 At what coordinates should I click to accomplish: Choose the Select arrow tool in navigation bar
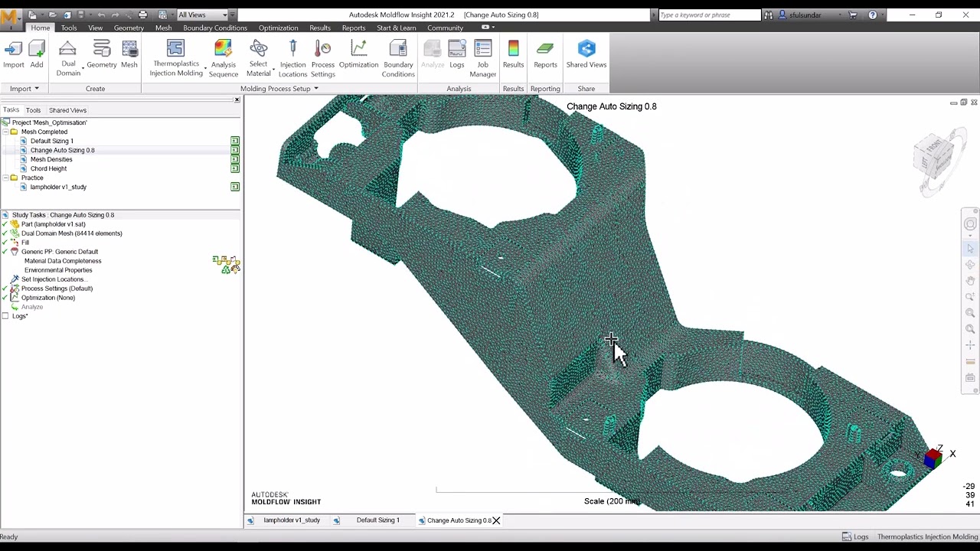pos(970,249)
